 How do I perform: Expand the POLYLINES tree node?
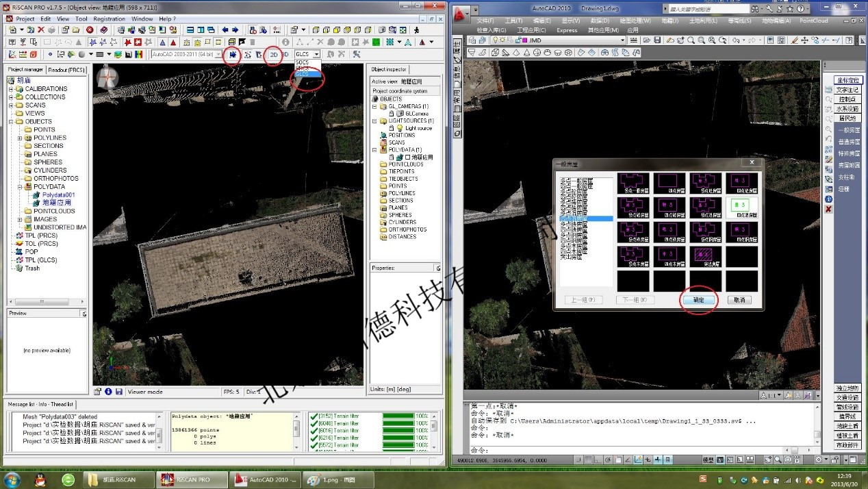tap(20, 138)
